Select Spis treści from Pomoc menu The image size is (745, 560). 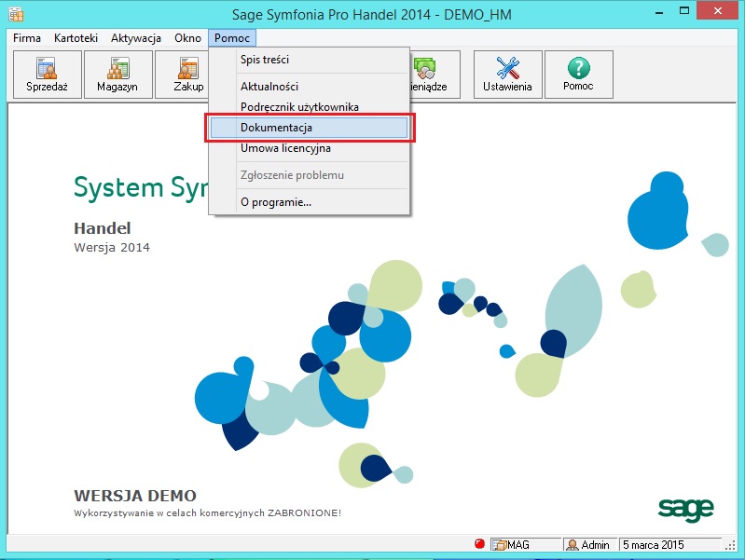coord(309,60)
